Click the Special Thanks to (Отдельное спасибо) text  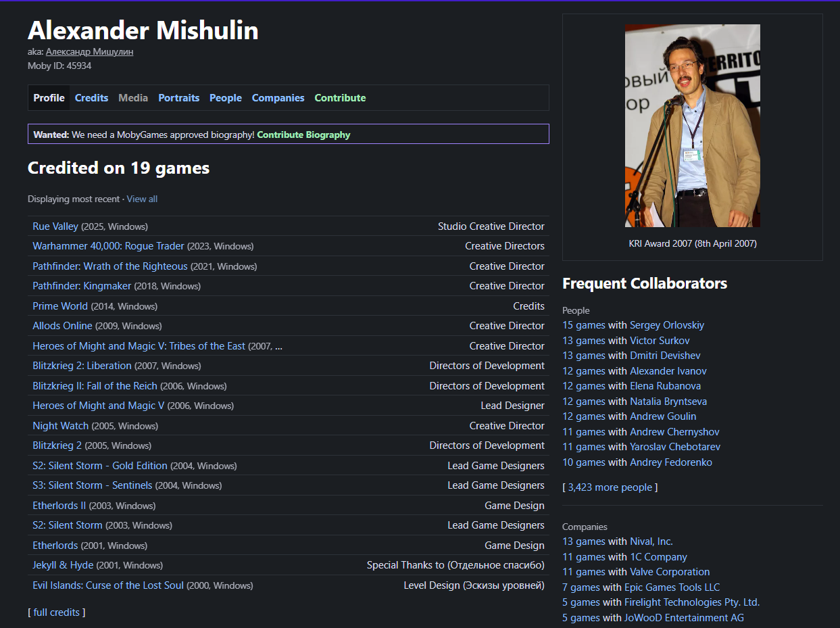point(455,565)
